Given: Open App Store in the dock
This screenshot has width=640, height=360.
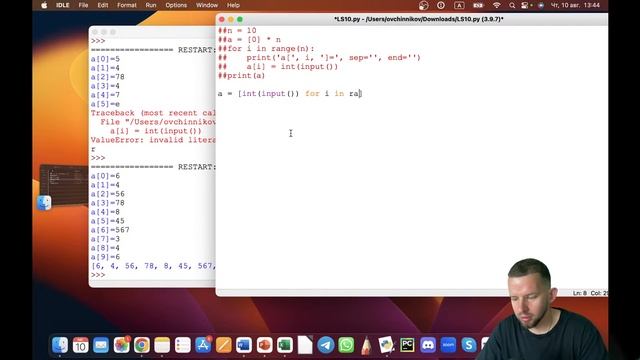Looking at the screenshot, I should 203,345.
